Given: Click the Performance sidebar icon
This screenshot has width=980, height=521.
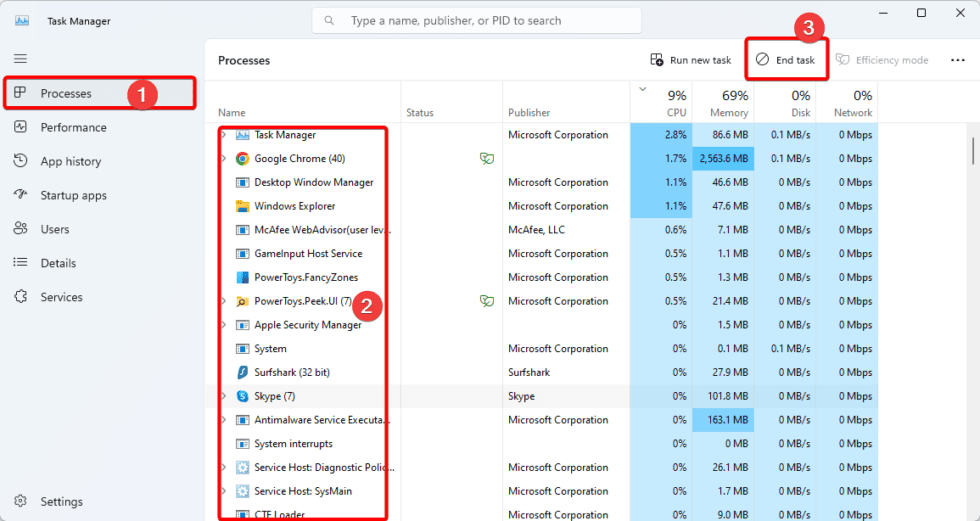Looking at the screenshot, I should pos(21,127).
